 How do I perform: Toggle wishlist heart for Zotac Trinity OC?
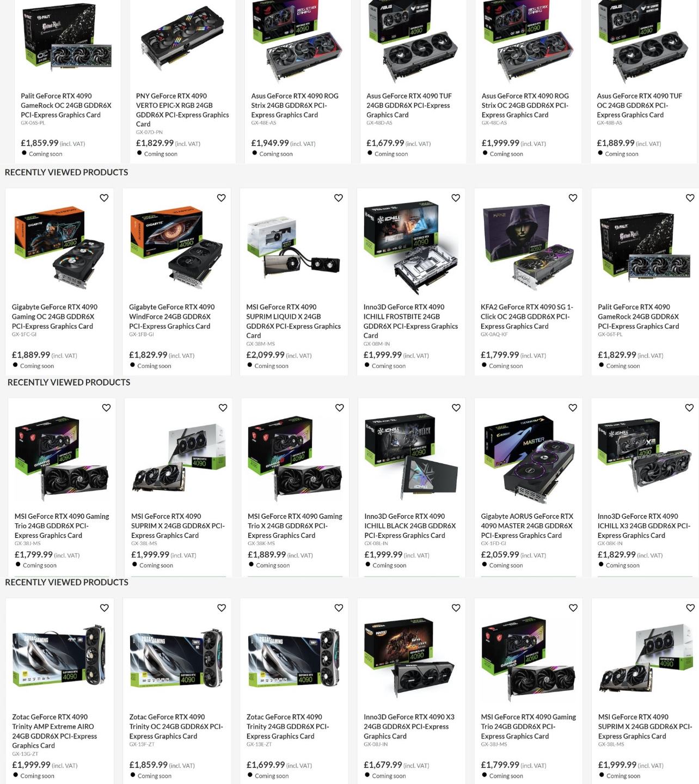click(x=222, y=608)
